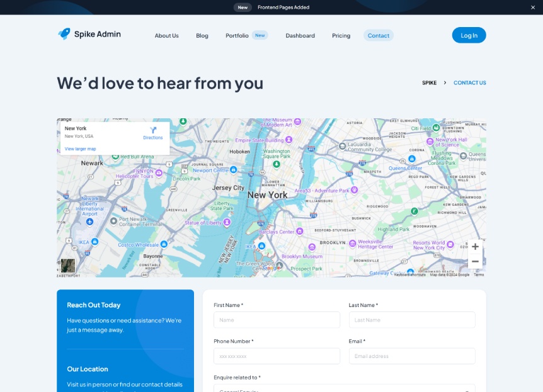Click the Port Newark Container Terminal marker

click(x=113, y=220)
